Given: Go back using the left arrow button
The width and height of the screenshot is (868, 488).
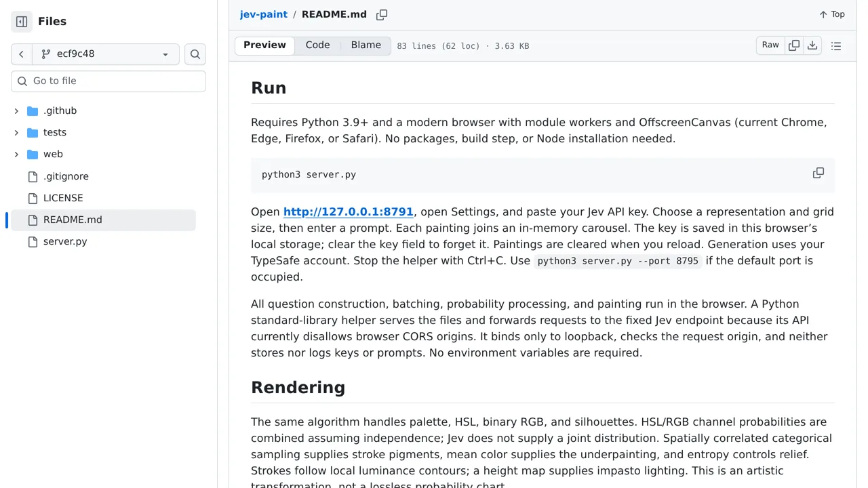Looking at the screenshot, I should (x=22, y=54).
